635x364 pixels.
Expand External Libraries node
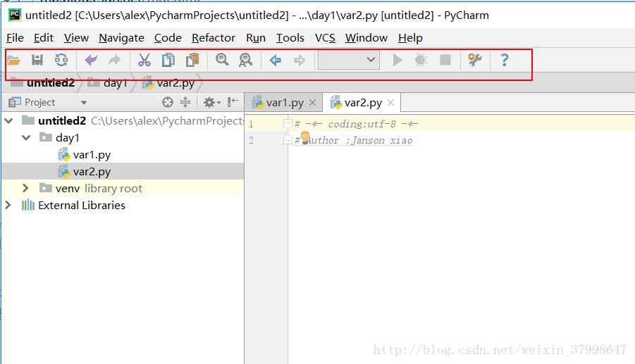click(8, 205)
